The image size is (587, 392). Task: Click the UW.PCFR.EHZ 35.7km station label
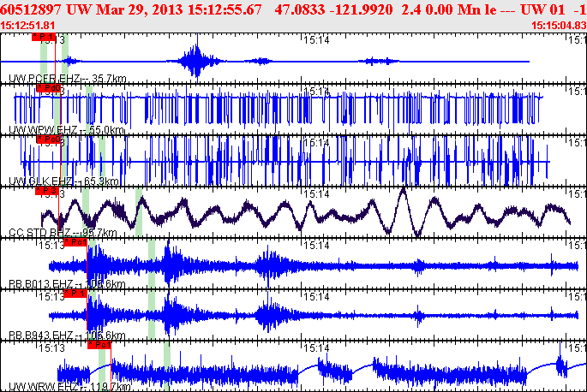pos(63,78)
